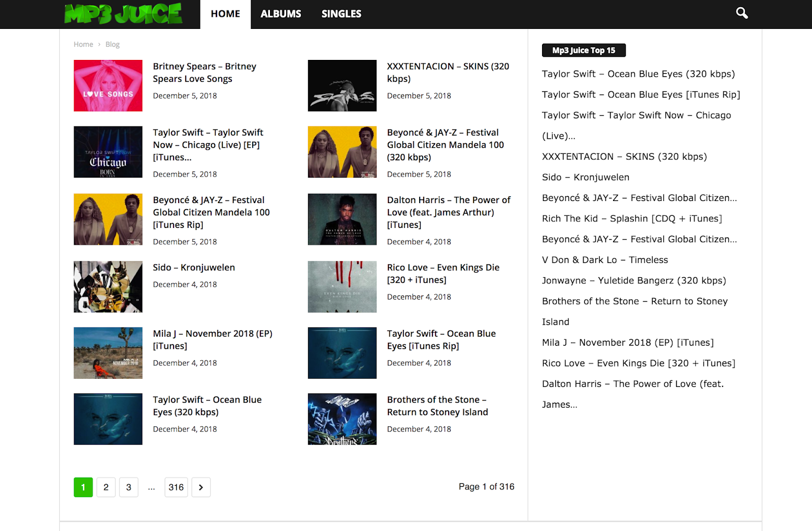Open Mila J November 2018 thumbnail
This screenshot has width=812, height=531.
coord(108,353)
